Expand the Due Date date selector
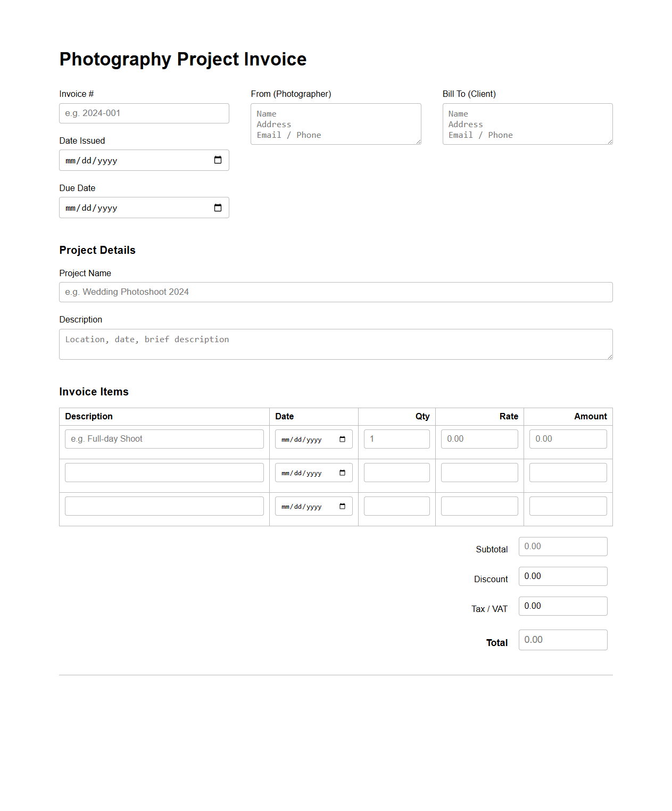 pyautogui.click(x=218, y=208)
